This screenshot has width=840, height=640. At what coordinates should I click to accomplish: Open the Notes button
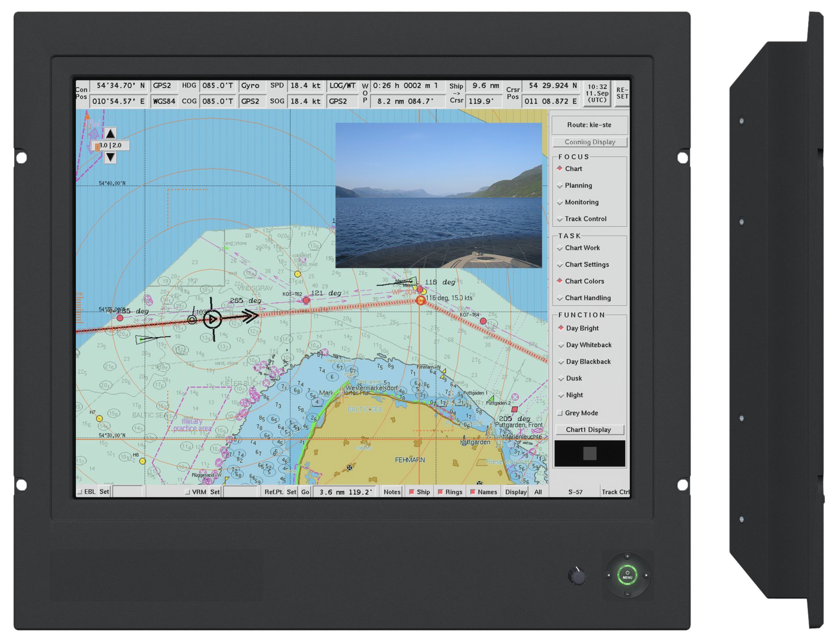(392, 492)
